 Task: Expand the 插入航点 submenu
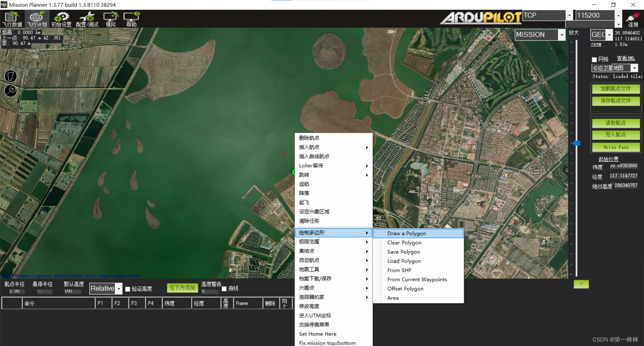pyautogui.click(x=333, y=147)
